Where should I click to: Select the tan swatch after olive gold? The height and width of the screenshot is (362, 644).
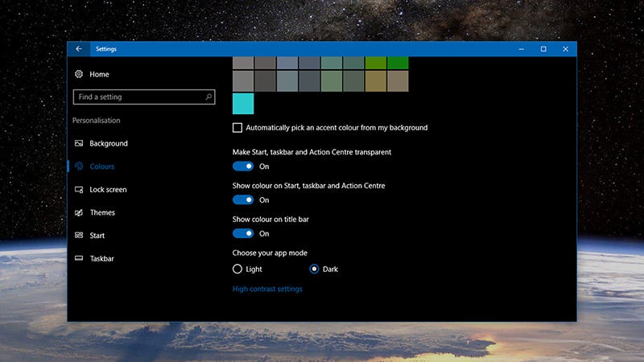398,81
